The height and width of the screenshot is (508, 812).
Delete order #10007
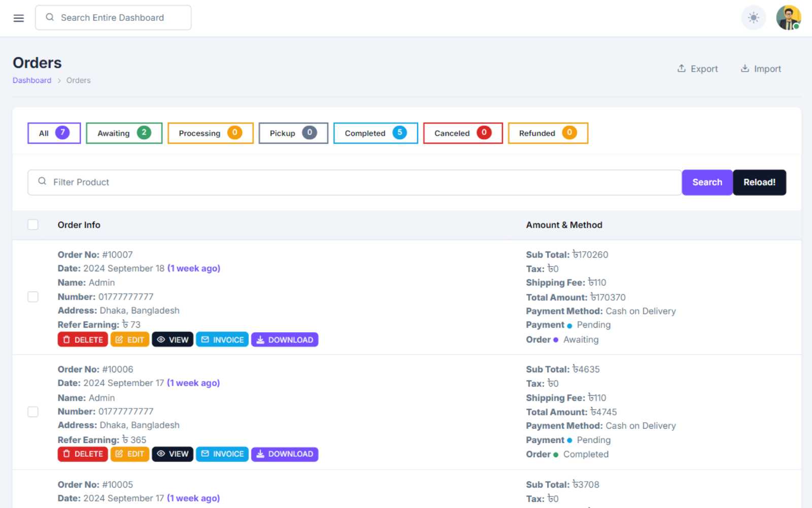83,340
